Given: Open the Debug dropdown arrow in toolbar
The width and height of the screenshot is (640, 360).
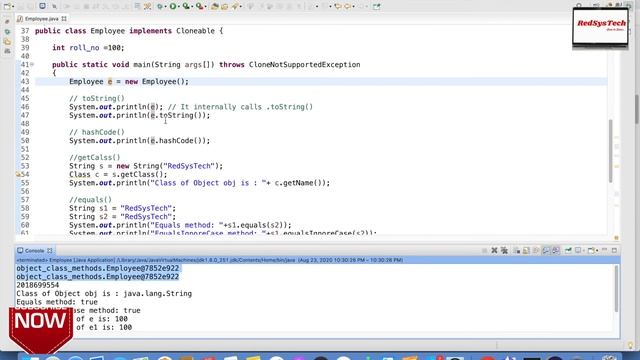Looking at the screenshot, I should tap(165, 7).
